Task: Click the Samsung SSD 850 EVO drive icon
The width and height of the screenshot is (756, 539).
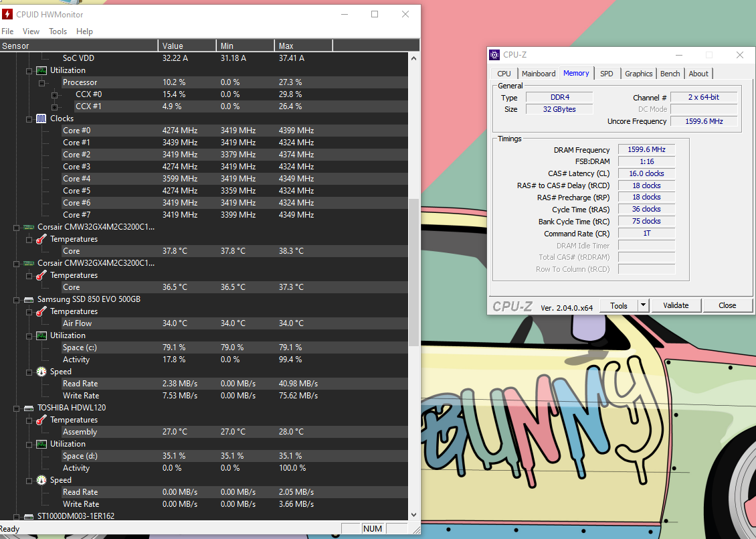Action: [29, 299]
